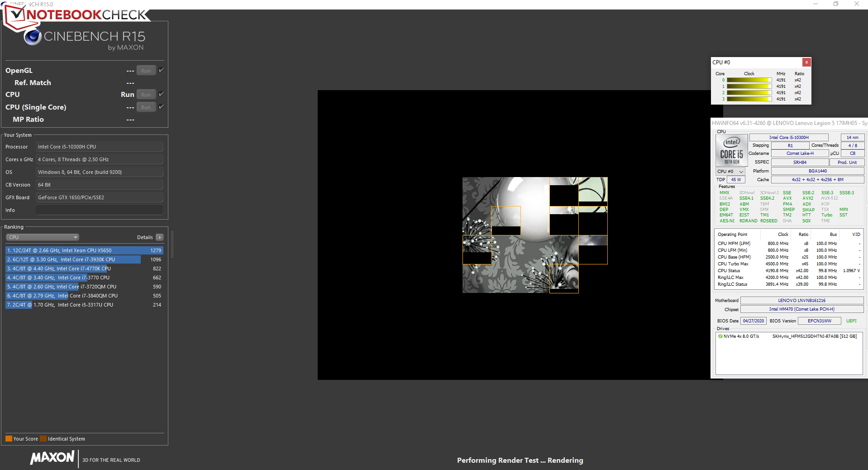Viewport: 868px width, 470px height.
Task: Click into the empty Info field
Action: [100, 210]
